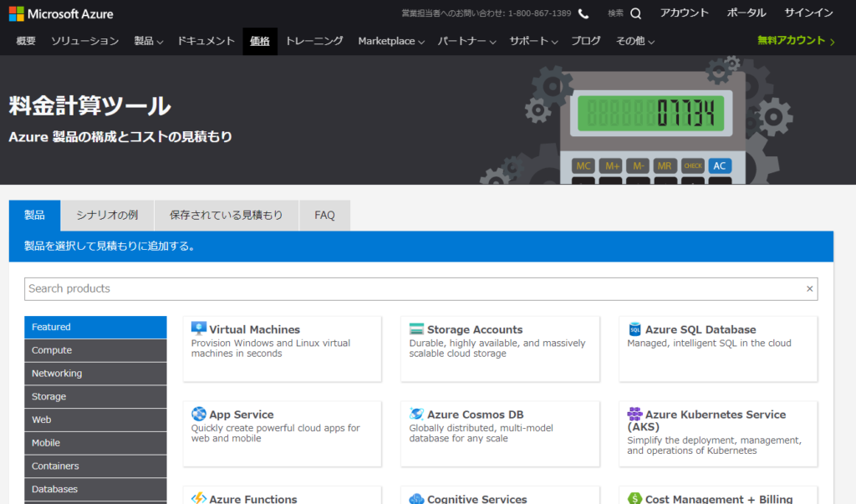Open search via magnifier icon
The height and width of the screenshot is (504, 856).
[x=635, y=13]
